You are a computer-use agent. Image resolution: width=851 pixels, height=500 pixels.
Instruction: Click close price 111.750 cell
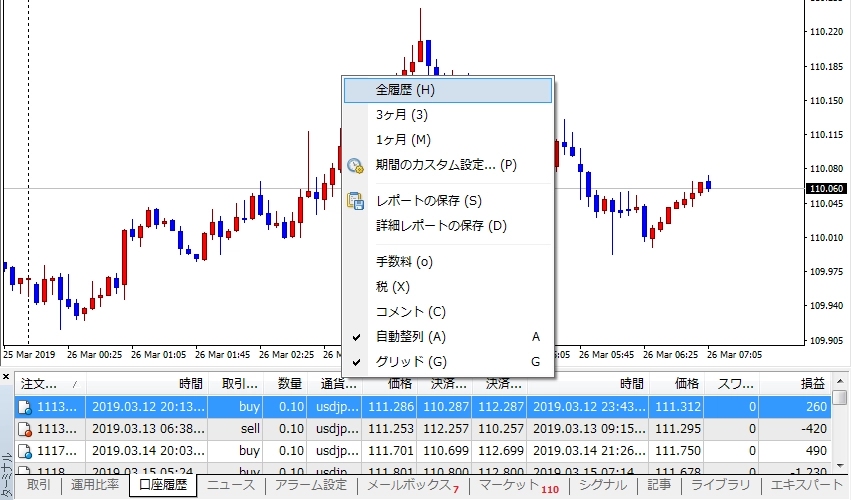pos(677,451)
